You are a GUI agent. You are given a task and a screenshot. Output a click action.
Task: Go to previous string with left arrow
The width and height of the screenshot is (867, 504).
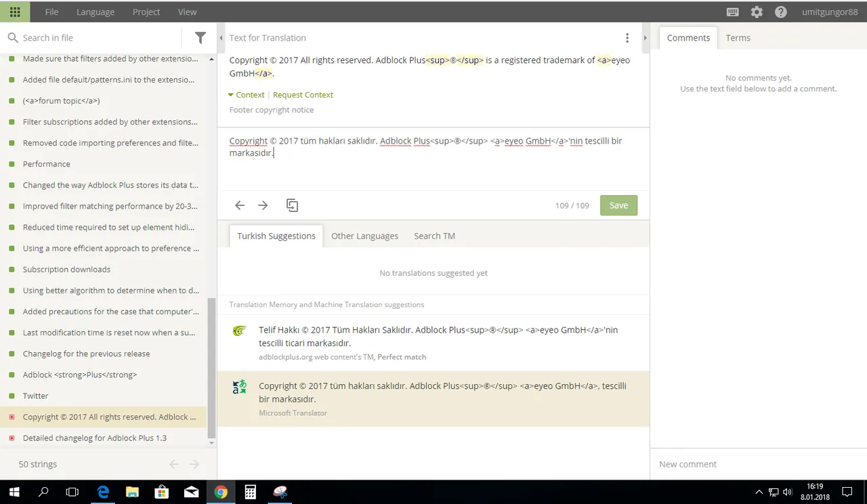240,205
